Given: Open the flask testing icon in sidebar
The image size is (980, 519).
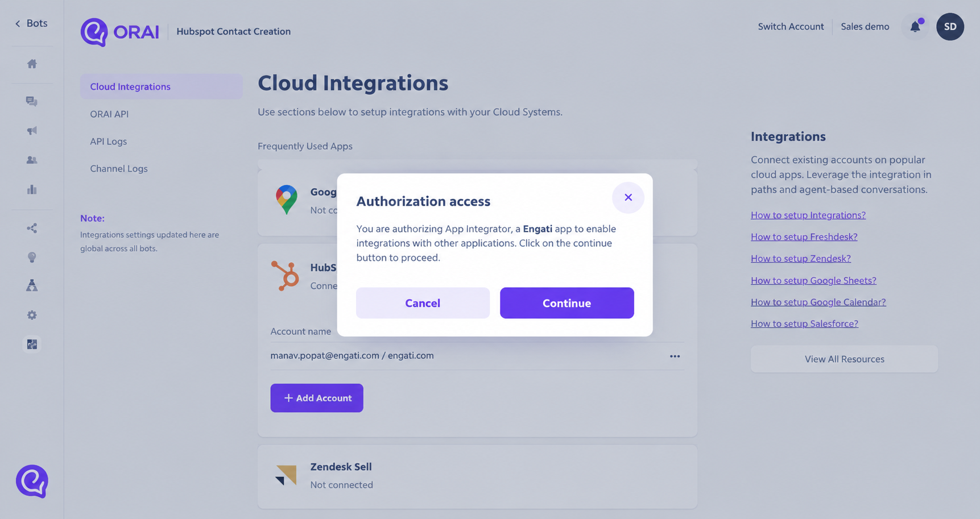Looking at the screenshot, I should (x=32, y=285).
